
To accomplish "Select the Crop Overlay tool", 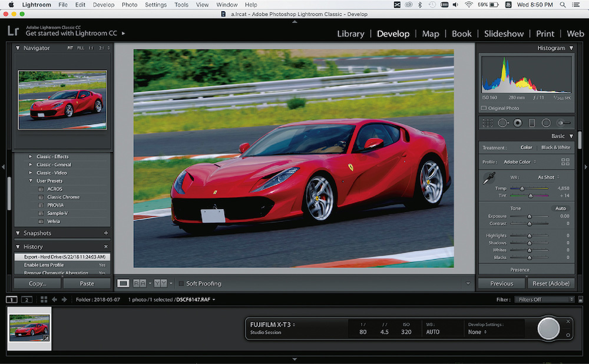I will [488, 123].
